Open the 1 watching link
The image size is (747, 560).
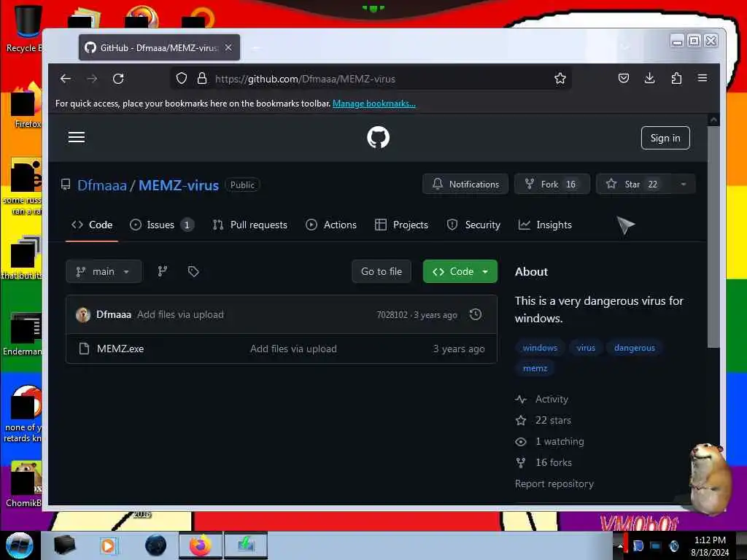pos(550,441)
